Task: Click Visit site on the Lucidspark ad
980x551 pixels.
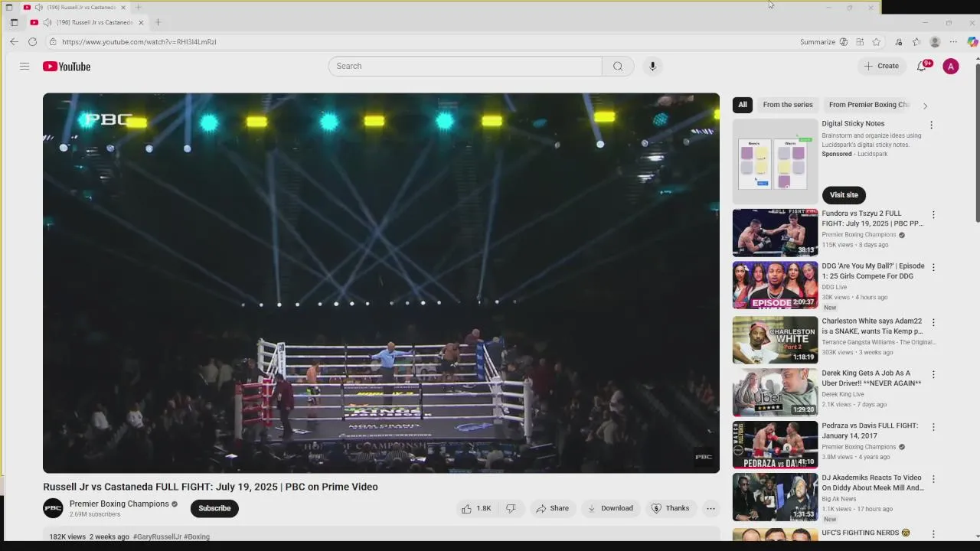Action: pyautogui.click(x=844, y=194)
